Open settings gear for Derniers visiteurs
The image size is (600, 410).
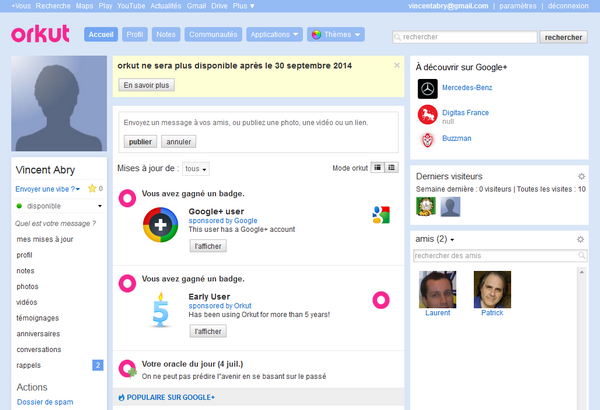tap(581, 176)
